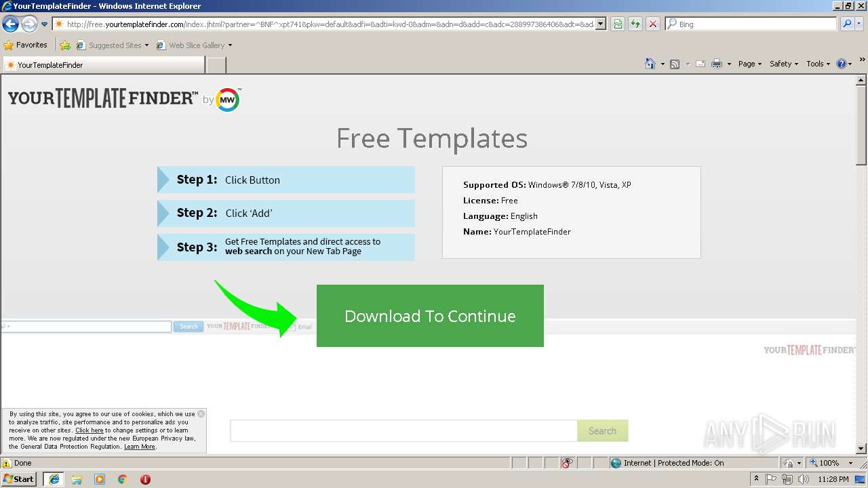Click the Internet Explorer taskbar icon

click(x=54, y=479)
